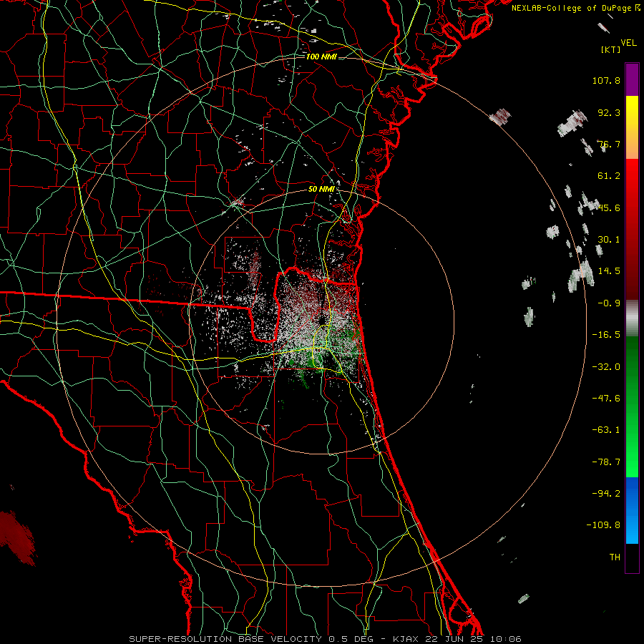Click the 61.2 velocity scale value
Viewport: 644px width, 644px height.
coord(609,176)
